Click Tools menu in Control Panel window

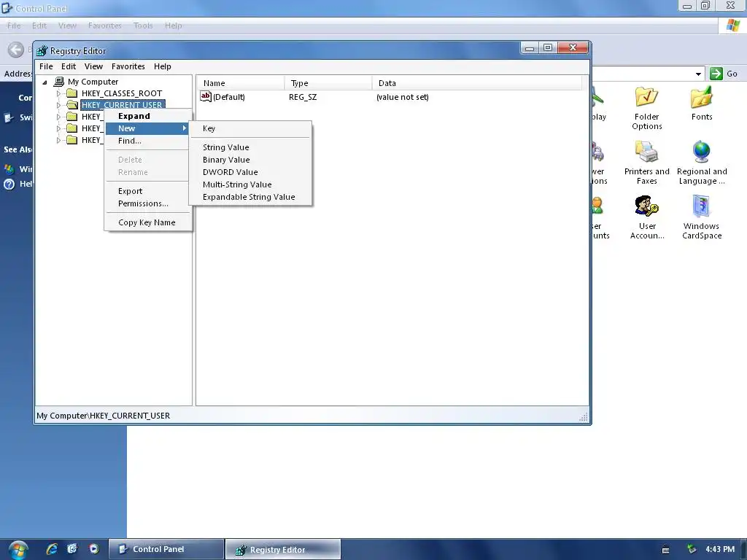(x=143, y=26)
